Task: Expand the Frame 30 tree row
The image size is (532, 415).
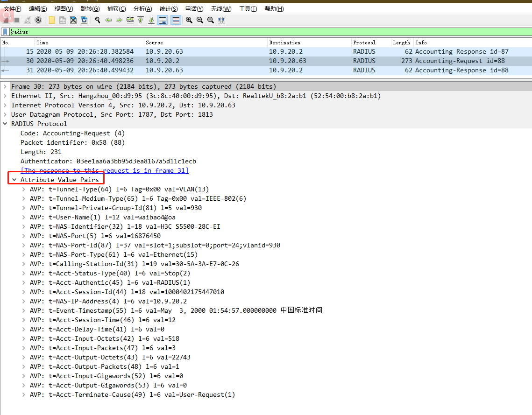Action: click(x=5, y=86)
